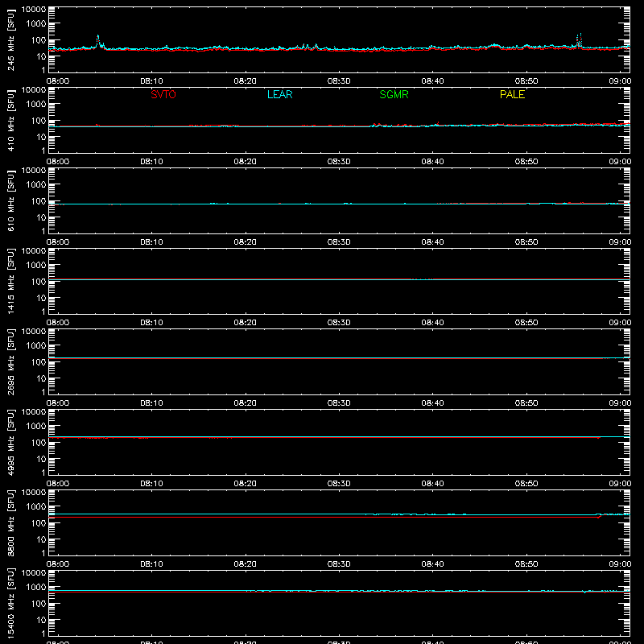Pick 08:10 tick label under 610 MHz panel
Image resolution: width=644 pixels, height=644 pixels.
pyautogui.click(x=151, y=242)
